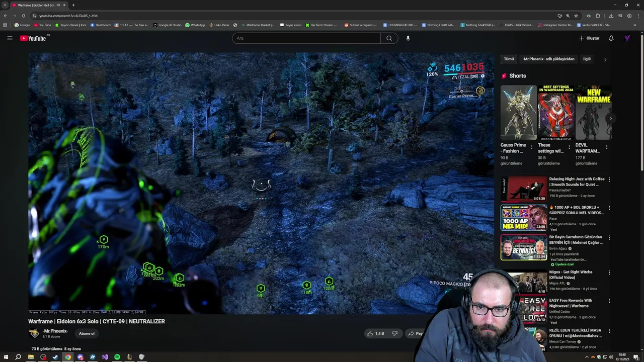Open Spotify from the taskbar

(117, 357)
